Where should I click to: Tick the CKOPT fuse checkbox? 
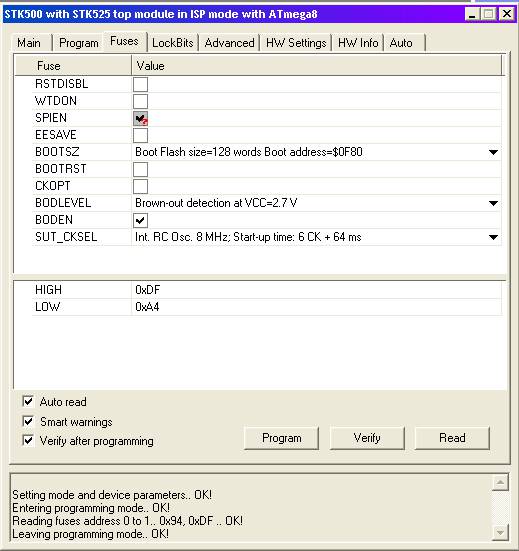pyautogui.click(x=140, y=186)
